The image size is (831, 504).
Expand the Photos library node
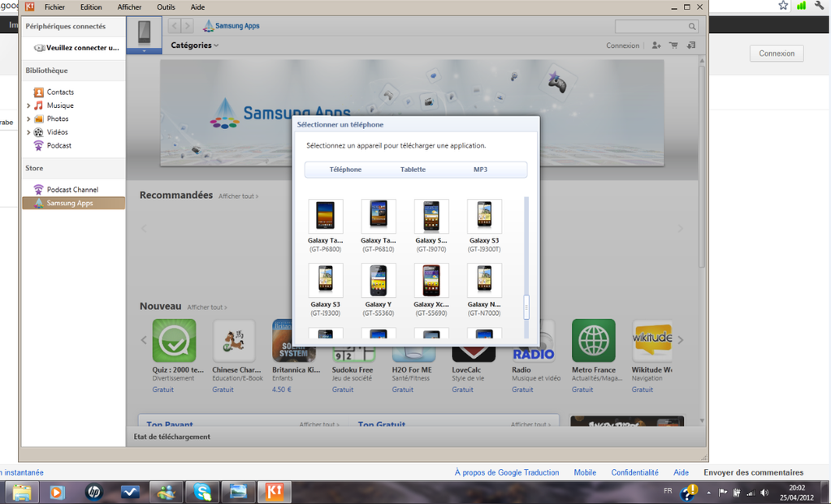pos(28,119)
